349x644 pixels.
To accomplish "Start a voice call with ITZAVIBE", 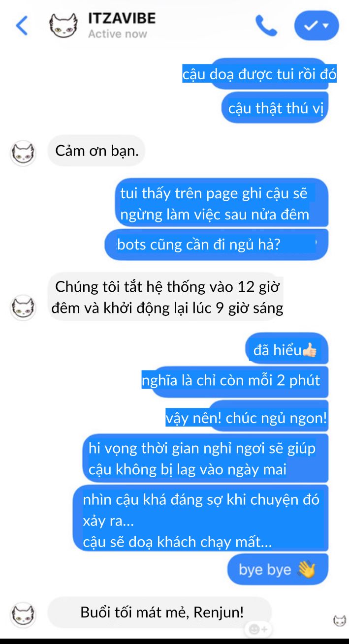I will (x=266, y=25).
